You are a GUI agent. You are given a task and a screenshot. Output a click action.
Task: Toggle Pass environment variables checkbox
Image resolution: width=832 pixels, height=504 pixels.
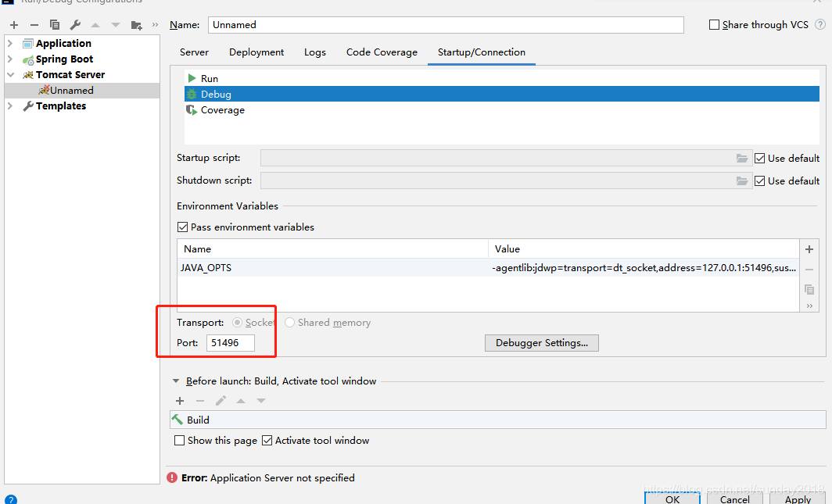pyautogui.click(x=182, y=227)
